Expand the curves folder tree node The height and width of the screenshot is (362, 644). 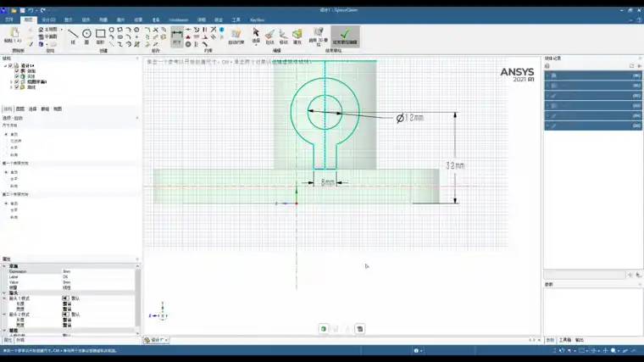click(x=12, y=87)
